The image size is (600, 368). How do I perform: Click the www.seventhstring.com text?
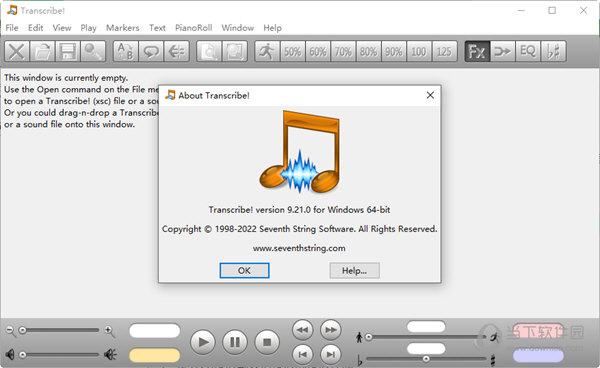coord(299,248)
